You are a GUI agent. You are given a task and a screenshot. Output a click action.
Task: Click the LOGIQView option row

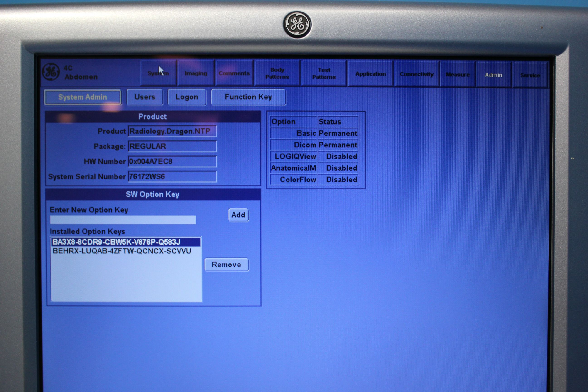point(314,157)
